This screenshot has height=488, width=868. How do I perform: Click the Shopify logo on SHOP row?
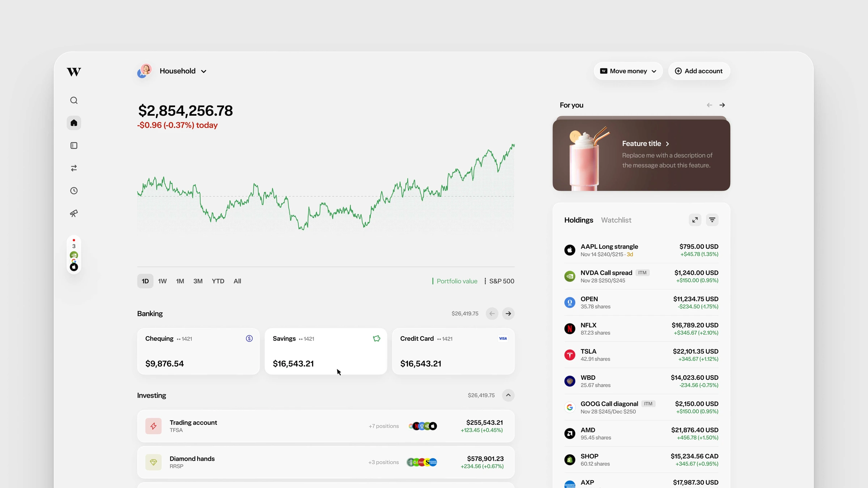click(570, 460)
